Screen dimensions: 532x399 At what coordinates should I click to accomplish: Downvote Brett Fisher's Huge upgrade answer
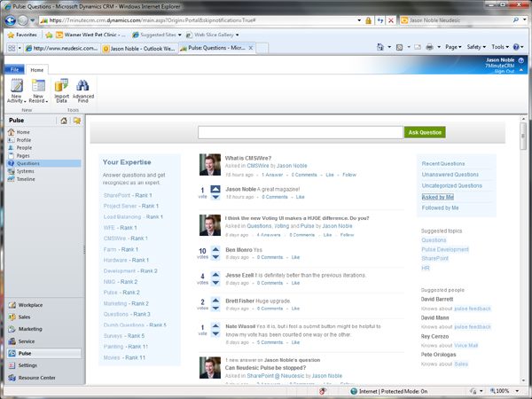click(x=215, y=309)
